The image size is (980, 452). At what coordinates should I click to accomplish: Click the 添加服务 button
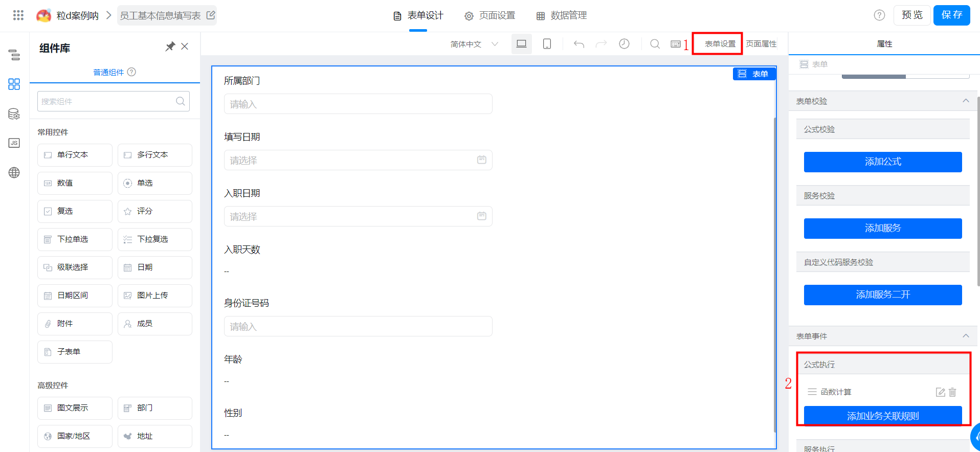pos(883,229)
